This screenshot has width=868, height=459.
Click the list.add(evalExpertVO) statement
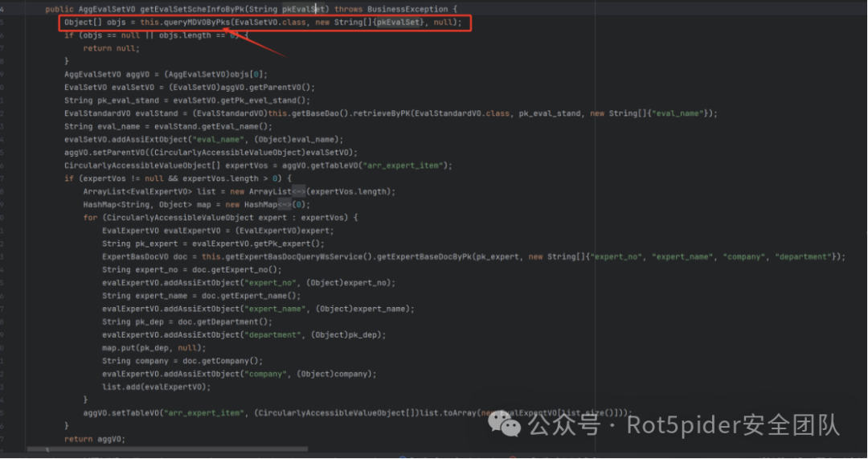pos(156,387)
